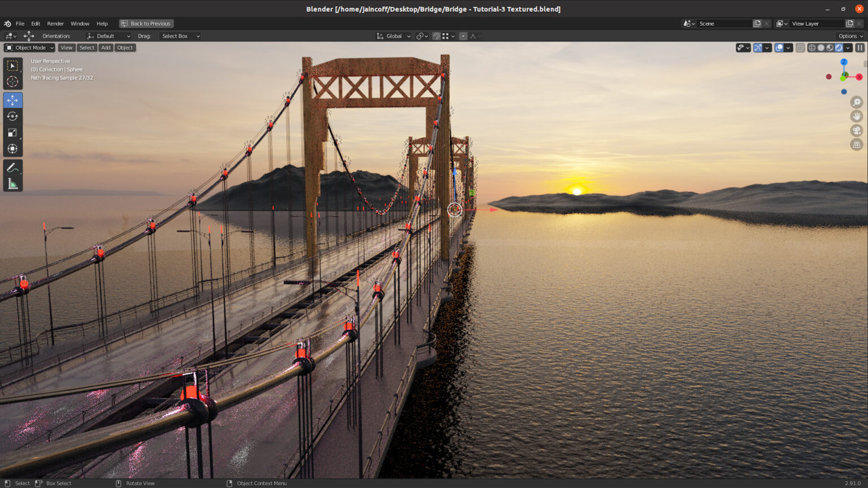Switch to Material Preview shading
Screen dimensions: 868x488
coord(829,47)
